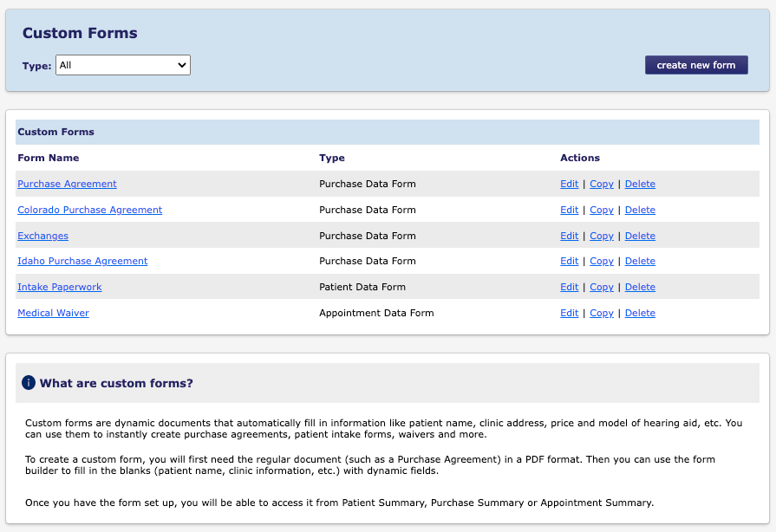Click Patient Data Form type cell
Screen dimensions: 776x532
click(x=362, y=288)
